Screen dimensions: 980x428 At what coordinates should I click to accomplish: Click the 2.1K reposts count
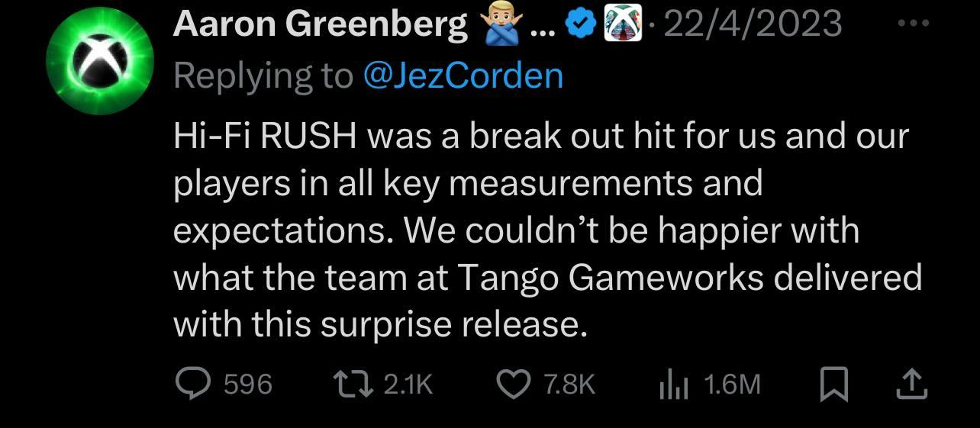(x=408, y=385)
